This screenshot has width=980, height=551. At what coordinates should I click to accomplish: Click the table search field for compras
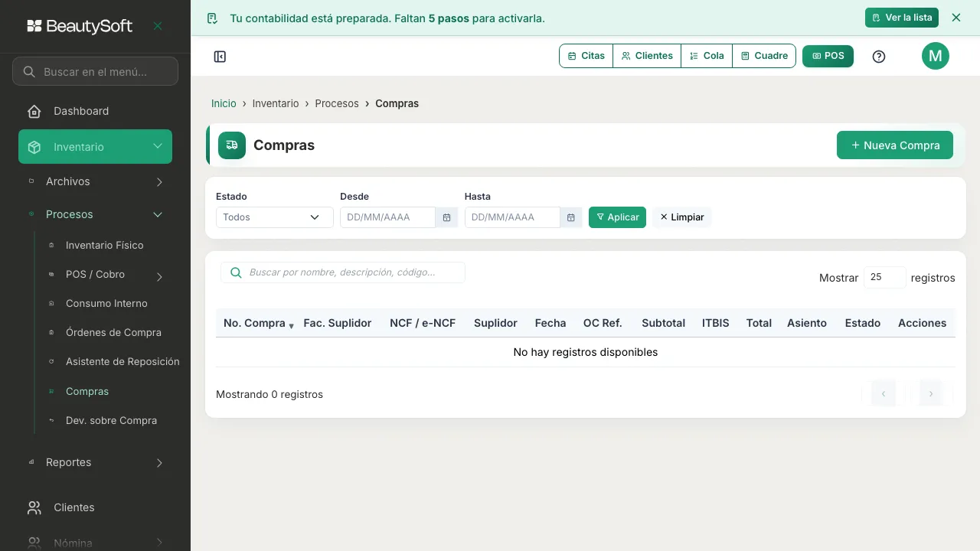(343, 272)
